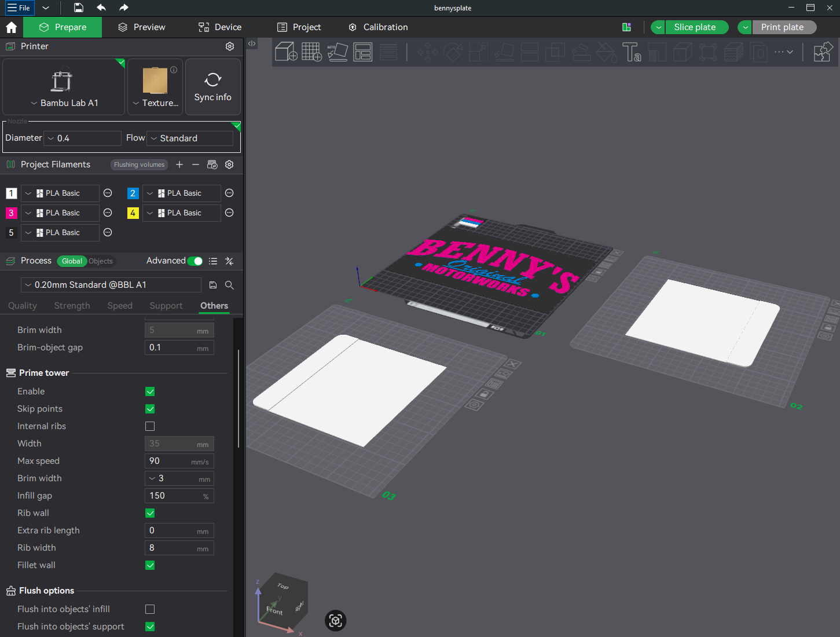
Task: Toggle the Skip points checkbox
Action: [150, 409]
